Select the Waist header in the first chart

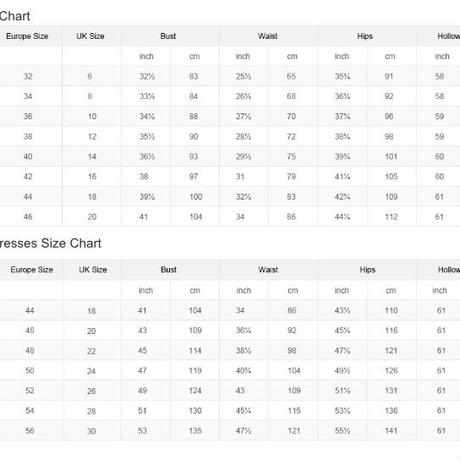pyautogui.click(x=268, y=36)
